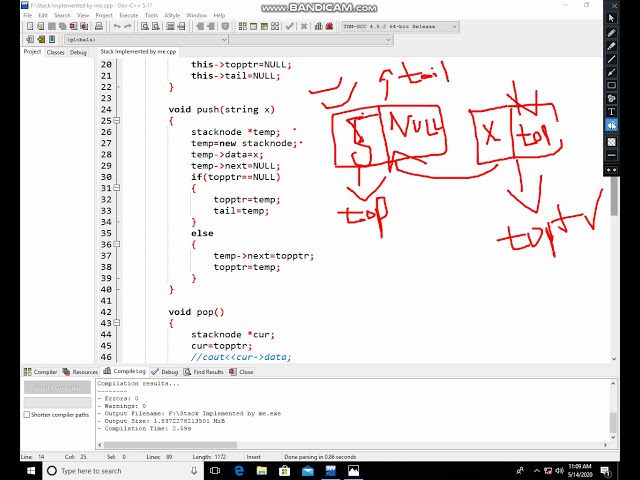Select the highlighted eraser tool
Image resolution: width=640 pixels, height=480 pixels.
coord(611,125)
